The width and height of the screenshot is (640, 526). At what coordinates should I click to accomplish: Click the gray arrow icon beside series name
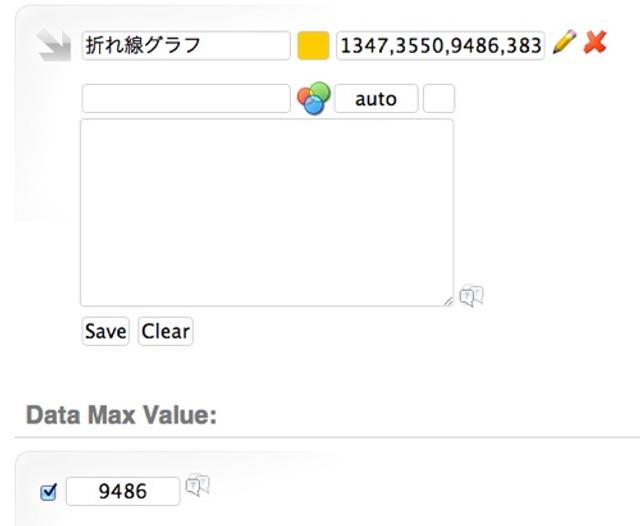pyautogui.click(x=54, y=45)
